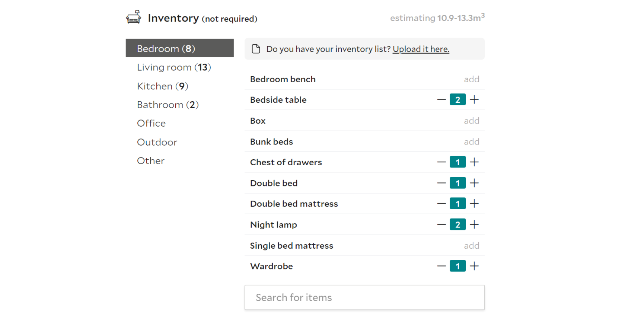This screenshot has width=644, height=322.
Task: Click the Search for items field
Action: pos(364,297)
